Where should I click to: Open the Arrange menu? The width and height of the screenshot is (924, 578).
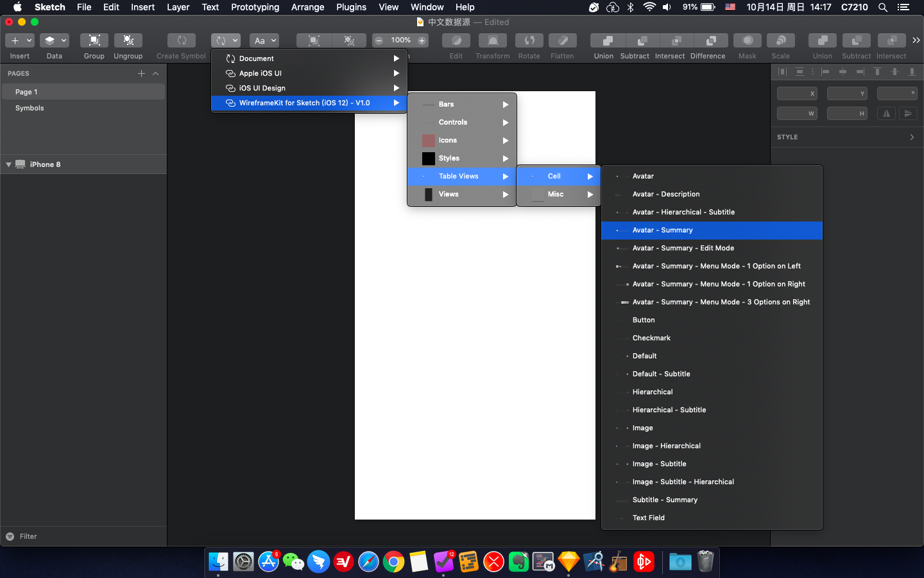pyautogui.click(x=307, y=7)
